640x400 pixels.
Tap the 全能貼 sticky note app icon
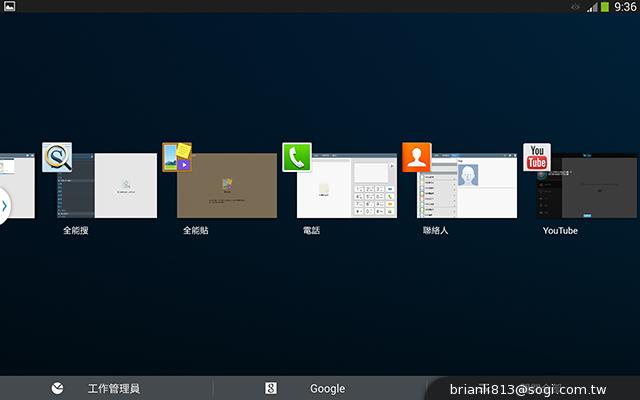[x=177, y=157]
